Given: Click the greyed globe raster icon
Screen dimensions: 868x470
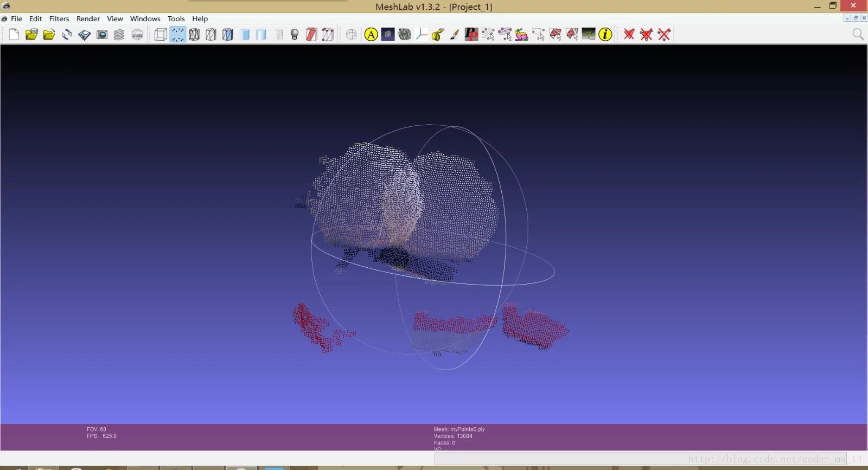Looking at the screenshot, I should click(137, 35).
